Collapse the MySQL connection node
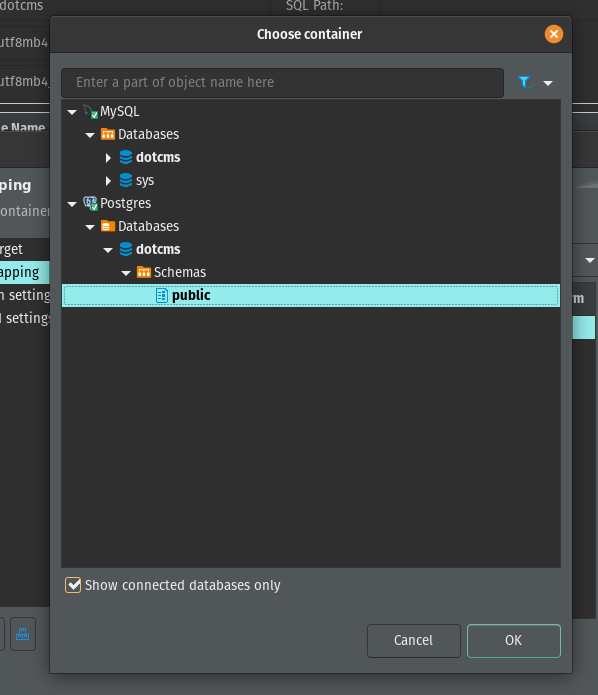This screenshot has height=695, width=598. [72, 112]
